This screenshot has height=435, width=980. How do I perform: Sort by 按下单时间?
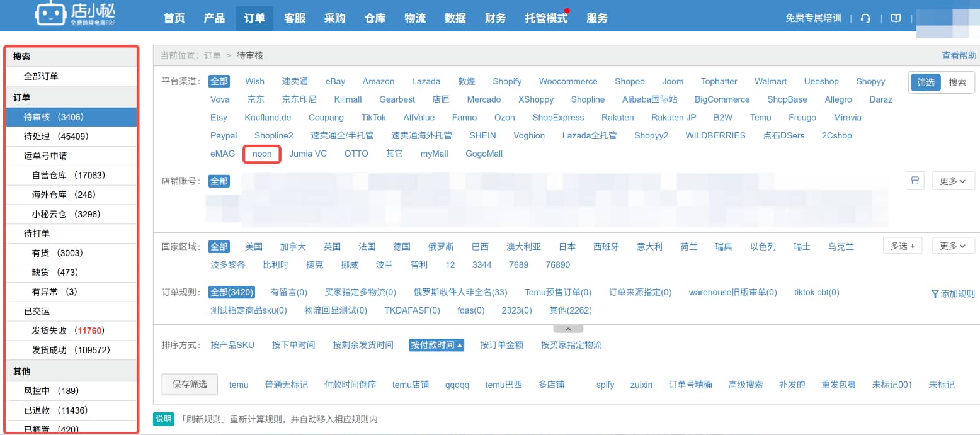293,345
